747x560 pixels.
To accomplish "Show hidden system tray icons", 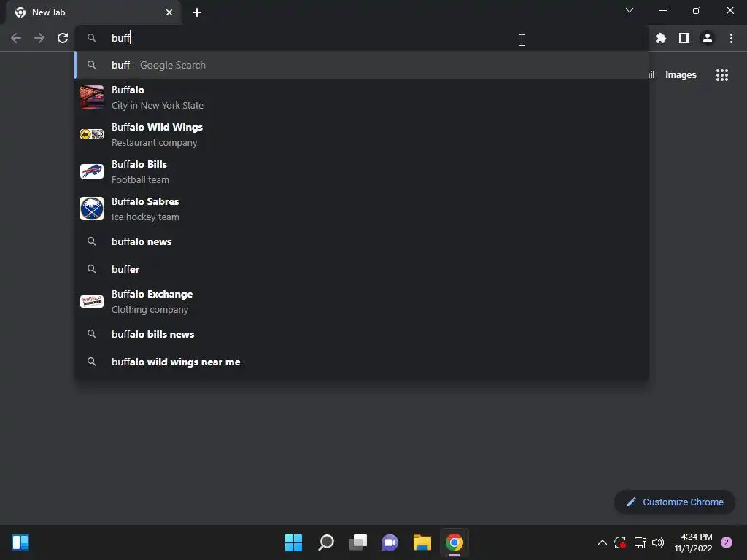I will (602, 542).
